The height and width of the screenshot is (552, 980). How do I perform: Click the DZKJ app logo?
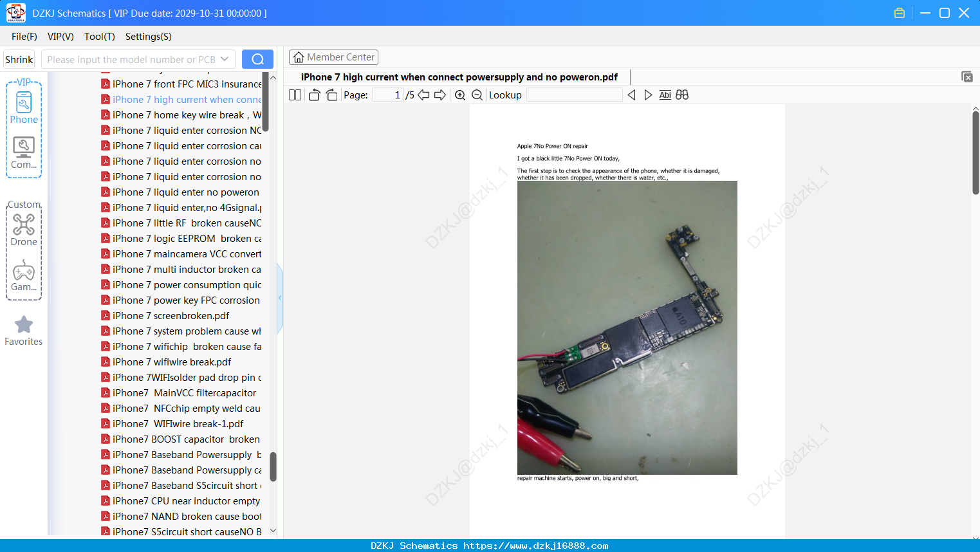tap(15, 13)
